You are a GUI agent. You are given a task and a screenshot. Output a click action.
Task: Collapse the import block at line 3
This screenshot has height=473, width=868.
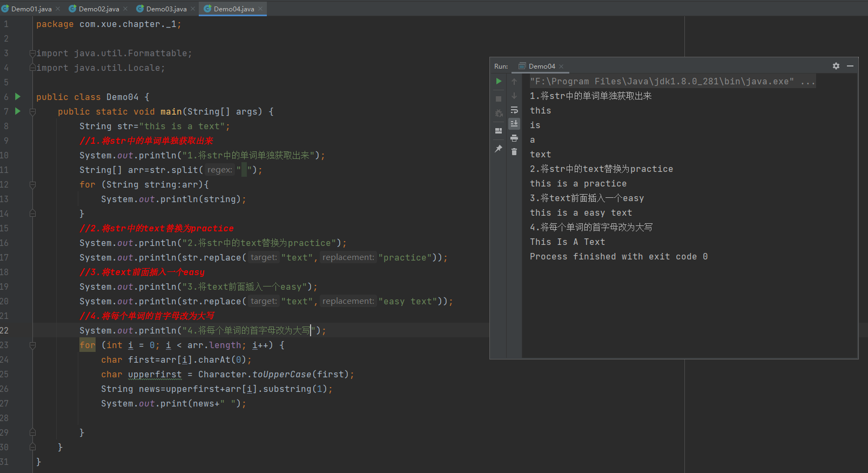point(32,54)
